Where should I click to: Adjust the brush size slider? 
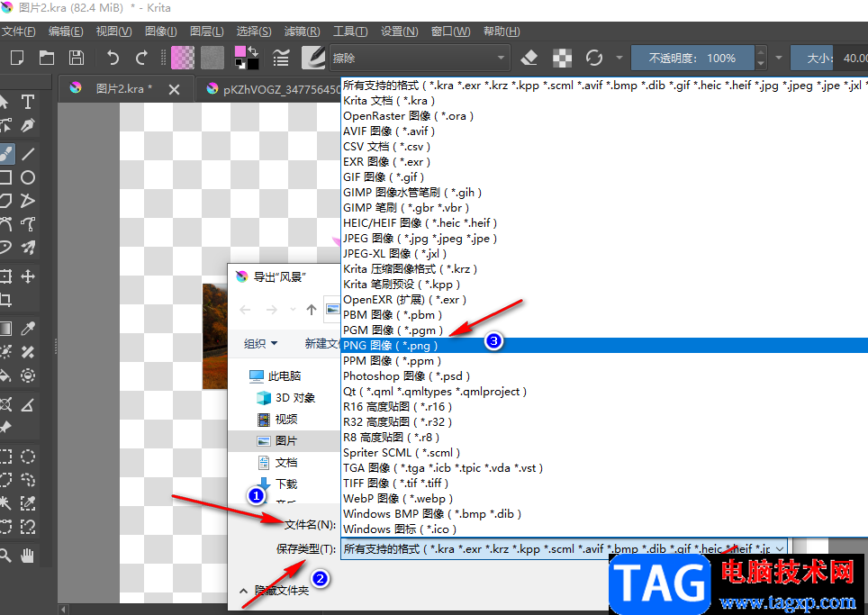point(829,58)
